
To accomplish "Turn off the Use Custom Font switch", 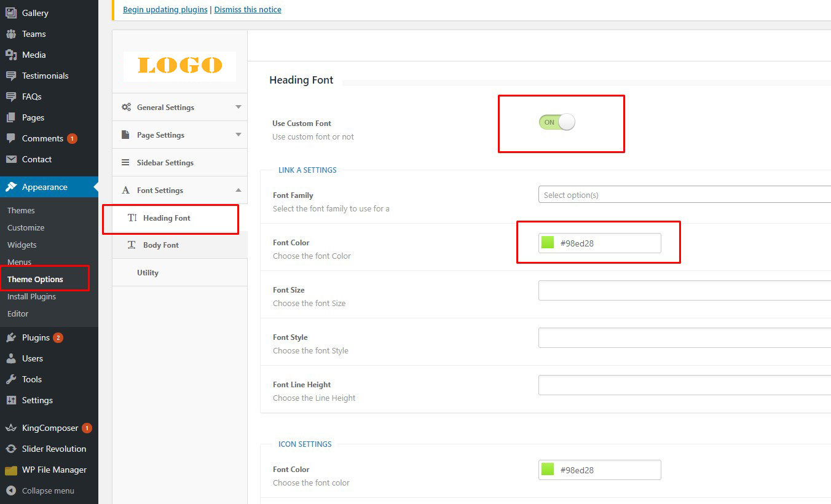I will tap(557, 122).
